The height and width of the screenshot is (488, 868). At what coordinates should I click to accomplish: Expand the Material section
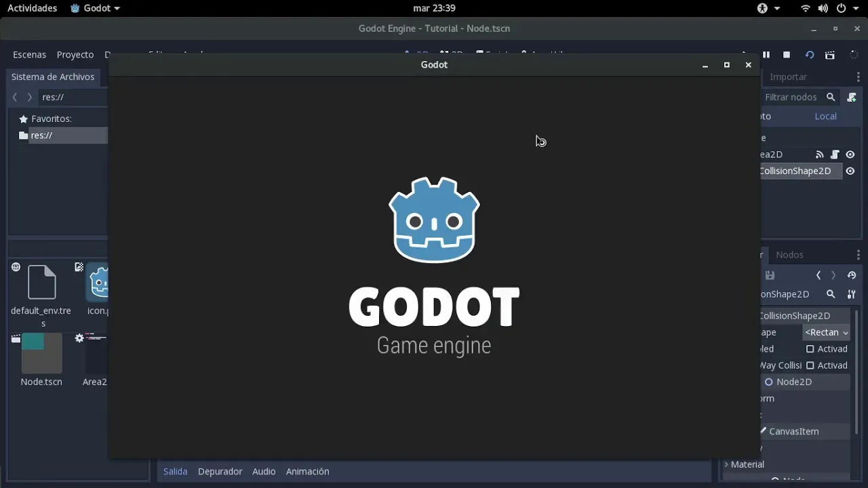pos(745,464)
